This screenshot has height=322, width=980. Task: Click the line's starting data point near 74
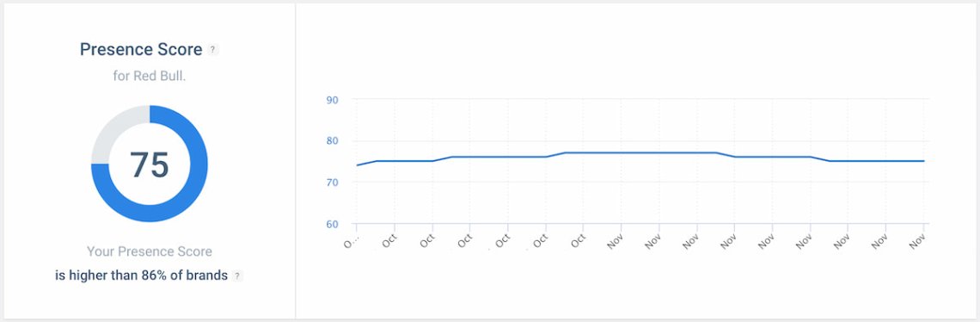(x=357, y=165)
